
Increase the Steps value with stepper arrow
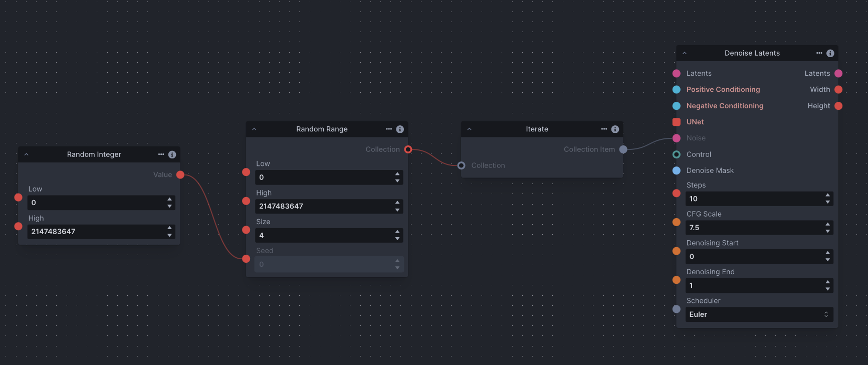pos(827,195)
